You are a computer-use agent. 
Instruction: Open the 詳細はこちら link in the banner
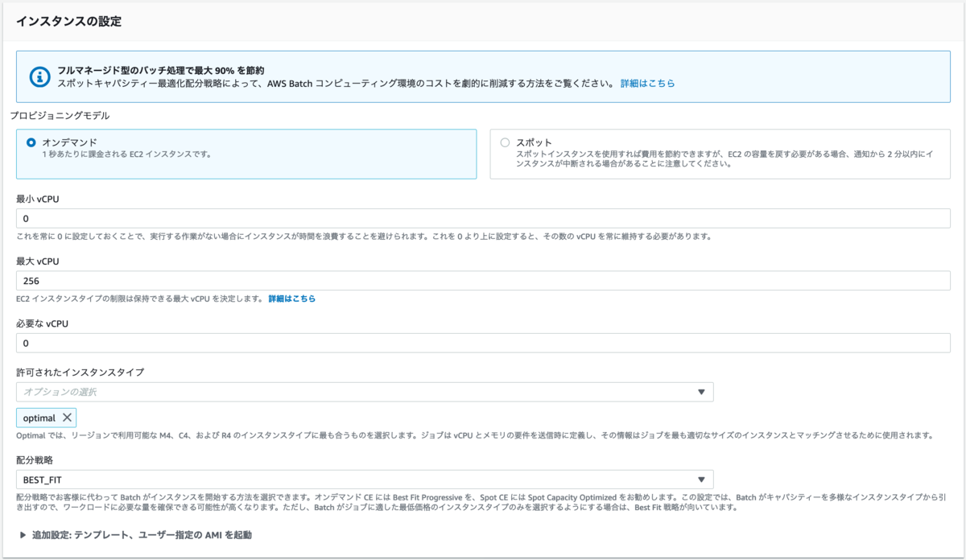647,83
